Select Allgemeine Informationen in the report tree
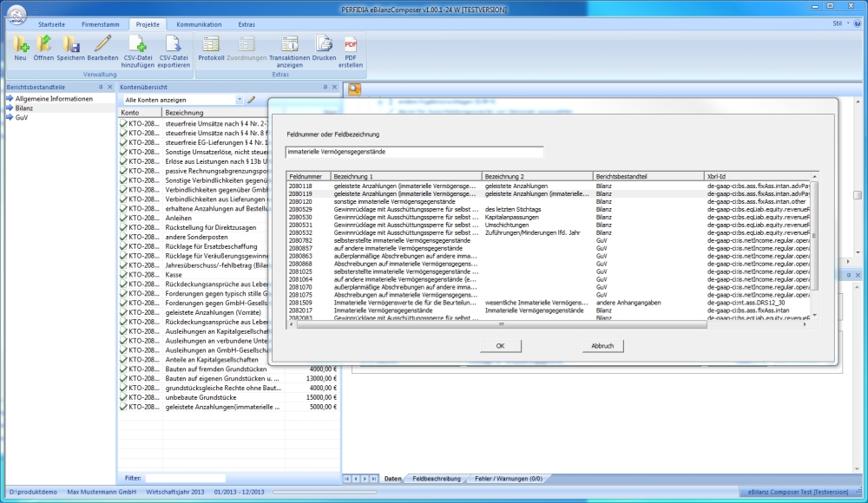Viewport: 868px width, 503px height. (x=54, y=99)
